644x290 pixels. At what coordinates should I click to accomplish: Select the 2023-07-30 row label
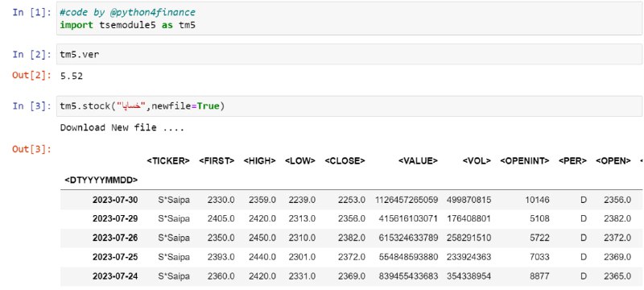115,200
